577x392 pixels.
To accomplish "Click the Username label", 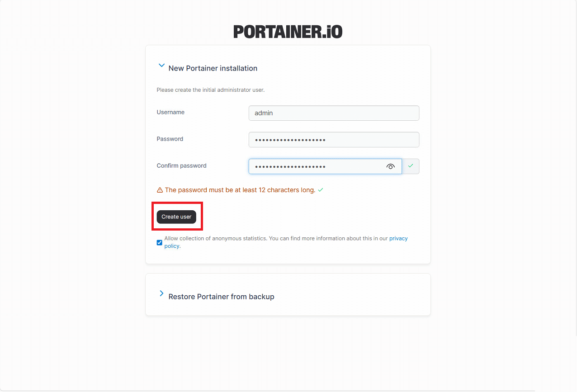I will click(x=170, y=112).
